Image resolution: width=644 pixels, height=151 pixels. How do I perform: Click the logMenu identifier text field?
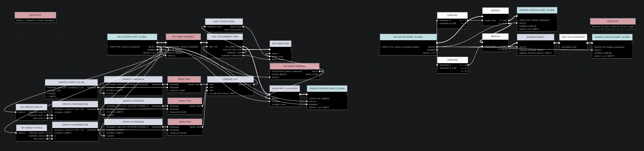pos(326,98)
